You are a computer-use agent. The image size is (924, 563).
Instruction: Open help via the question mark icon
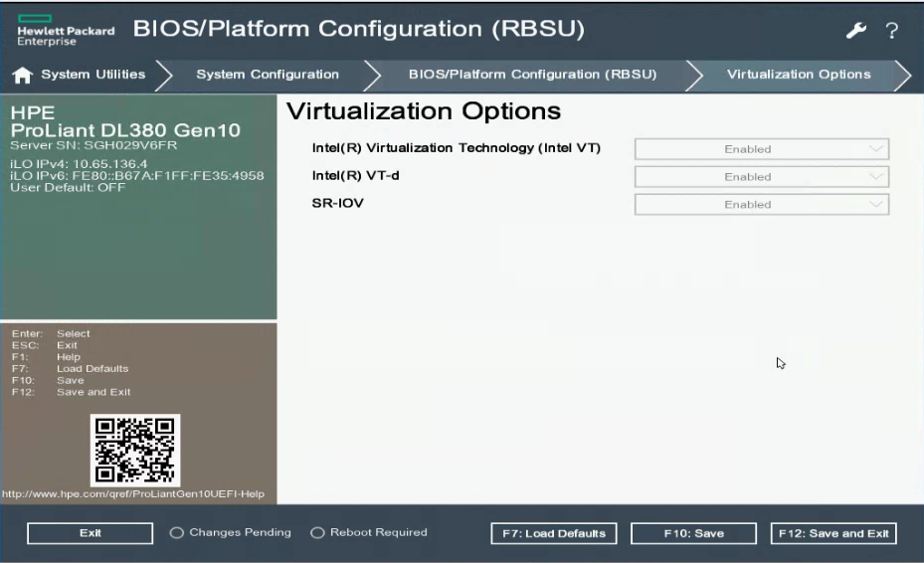point(892,30)
